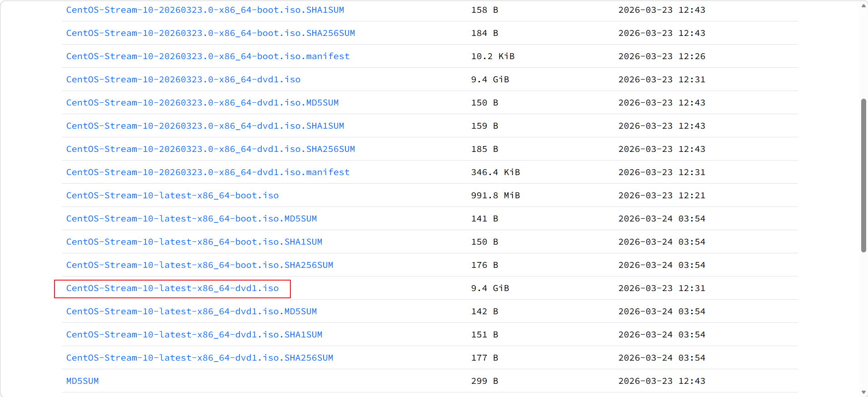
Task: Open the 20260323.0 boot.iso.SHA1SUM file link
Action: click(205, 10)
